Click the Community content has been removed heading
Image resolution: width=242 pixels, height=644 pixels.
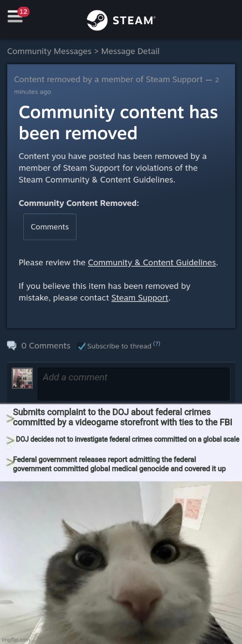(118, 123)
